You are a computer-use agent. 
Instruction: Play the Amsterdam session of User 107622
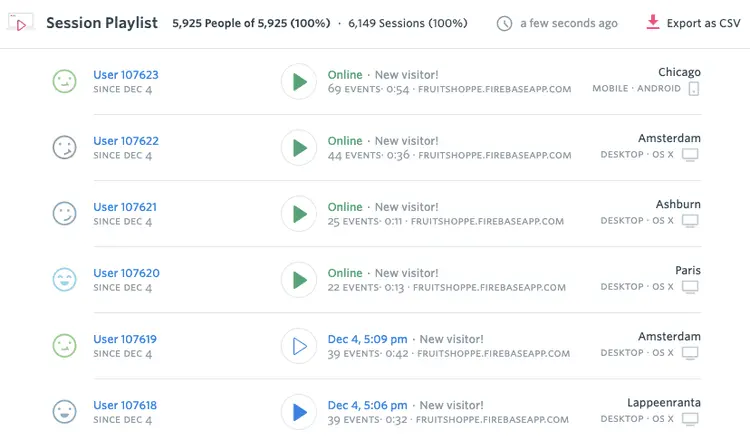(x=297, y=148)
